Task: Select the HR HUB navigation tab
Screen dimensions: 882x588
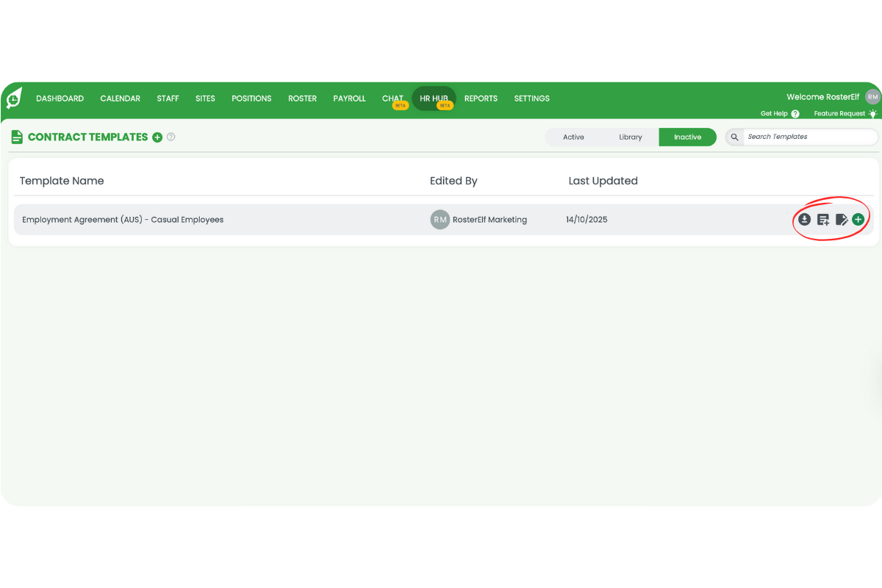Action: click(434, 98)
